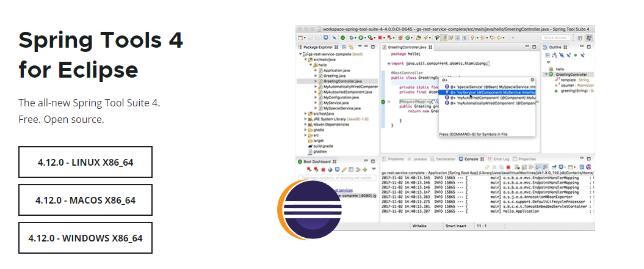Switch to the Javadoc tab
The image size is (644, 269).
[416, 159]
